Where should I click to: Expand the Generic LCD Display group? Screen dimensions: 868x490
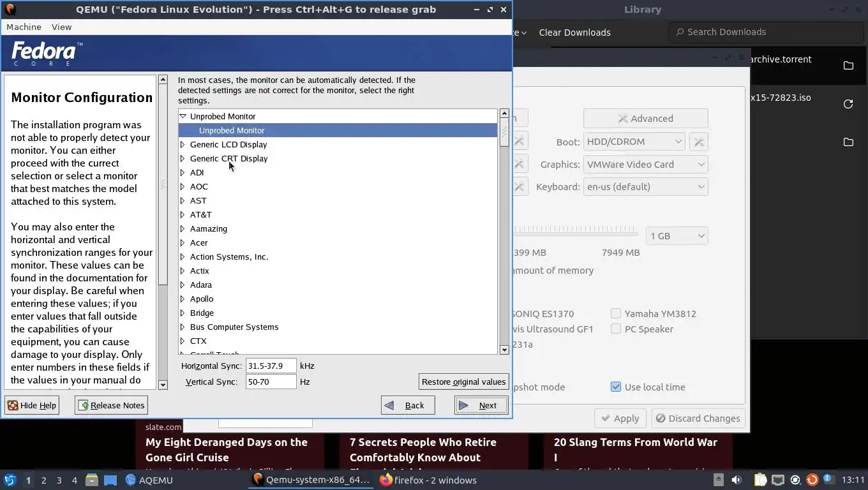(183, 144)
